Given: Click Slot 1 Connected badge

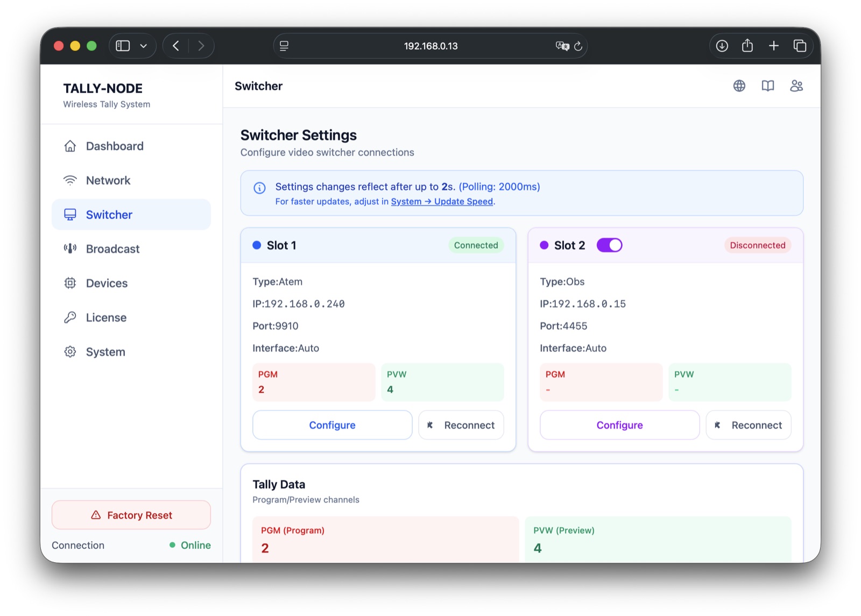Looking at the screenshot, I should 476,245.
